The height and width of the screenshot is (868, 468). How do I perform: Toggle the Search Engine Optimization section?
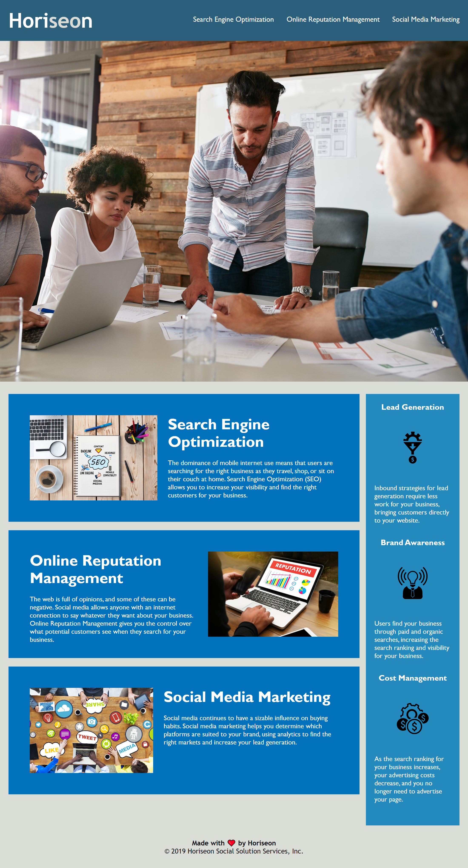(233, 20)
